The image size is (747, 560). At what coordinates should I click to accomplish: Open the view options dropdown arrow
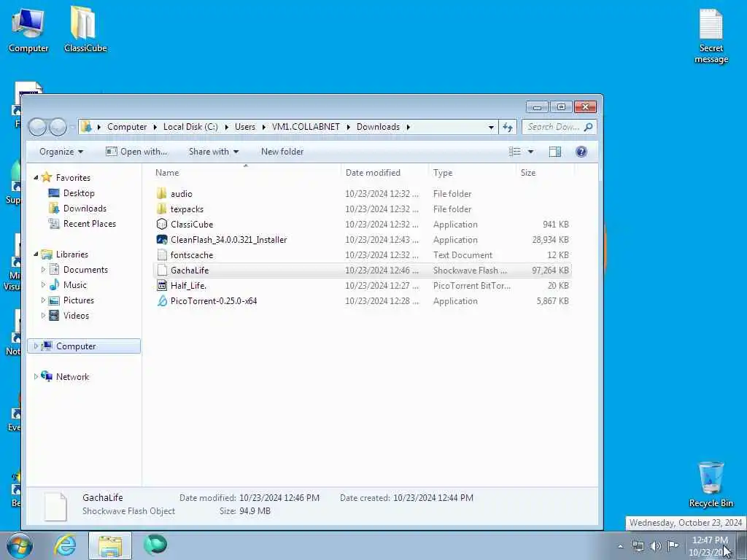coord(530,152)
